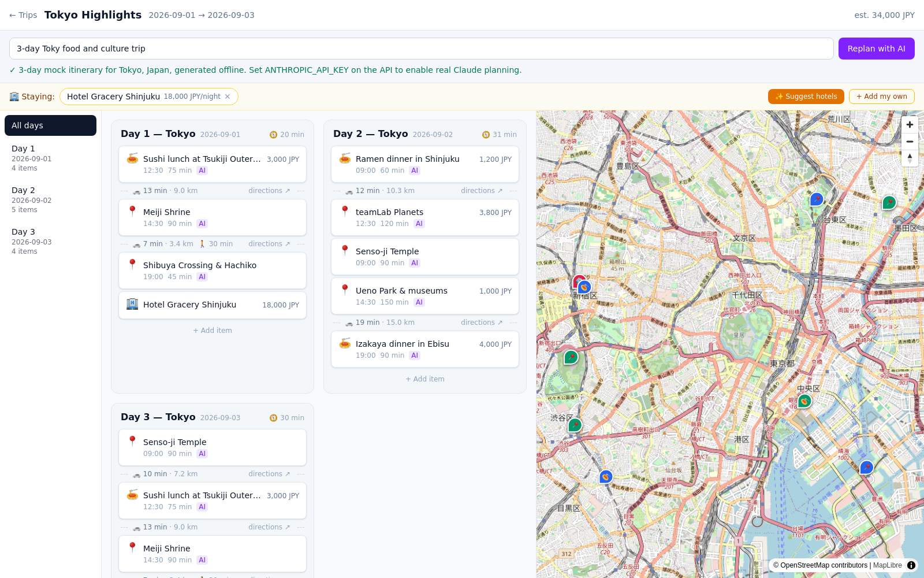
Task: Click the trip dates 2026-09-01 → 2026-09-03
Action: [202, 15]
